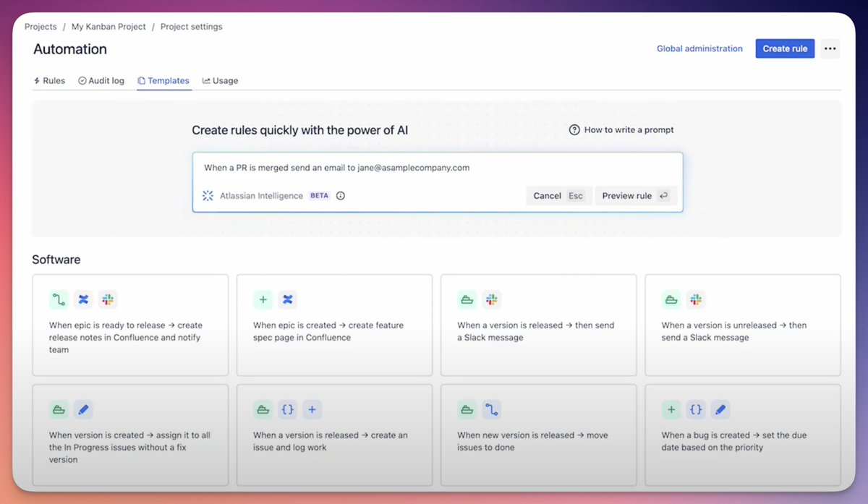Open the move issues to done template
Screen dimensions: 868x504
point(539,435)
